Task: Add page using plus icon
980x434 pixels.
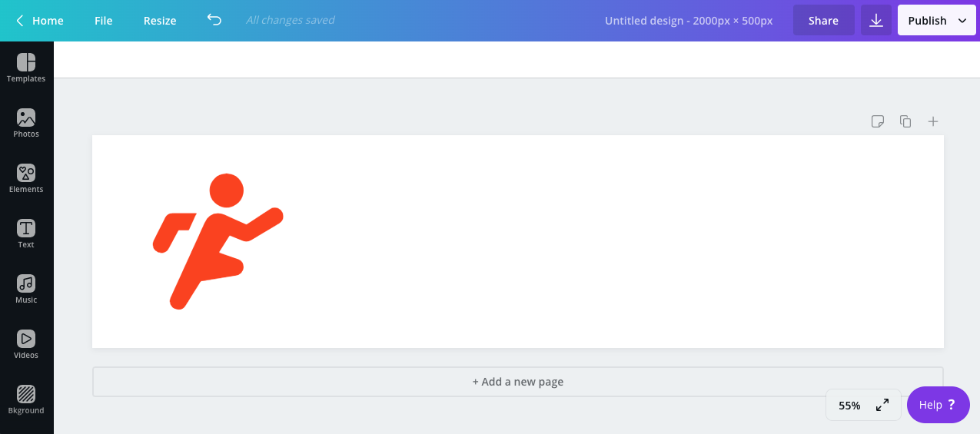Action: [933, 121]
